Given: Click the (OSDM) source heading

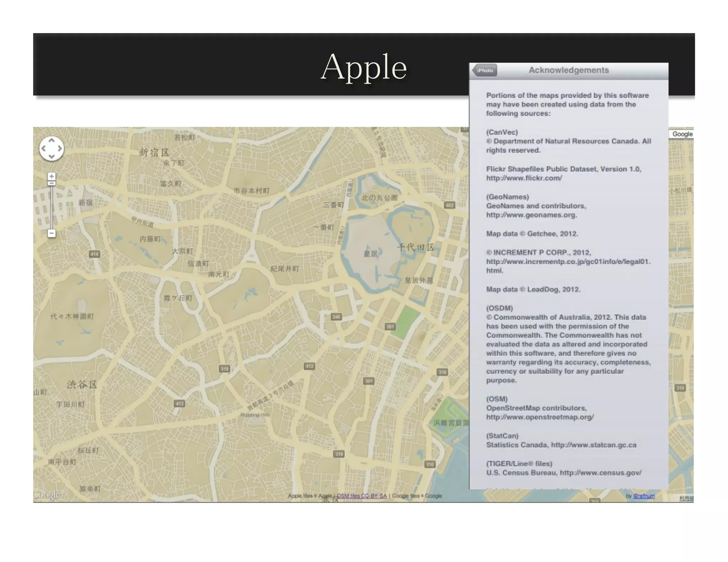Looking at the screenshot, I should [499, 308].
